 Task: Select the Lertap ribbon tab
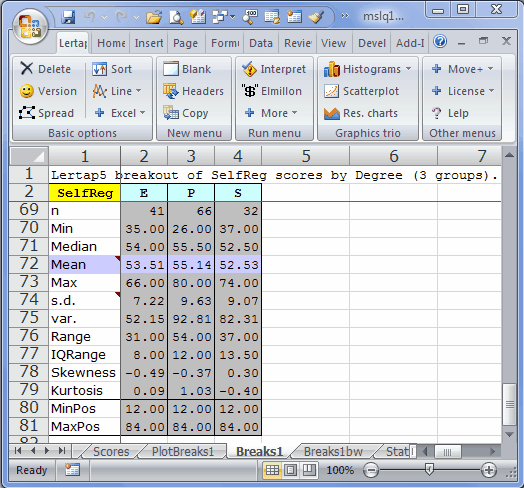click(x=73, y=43)
